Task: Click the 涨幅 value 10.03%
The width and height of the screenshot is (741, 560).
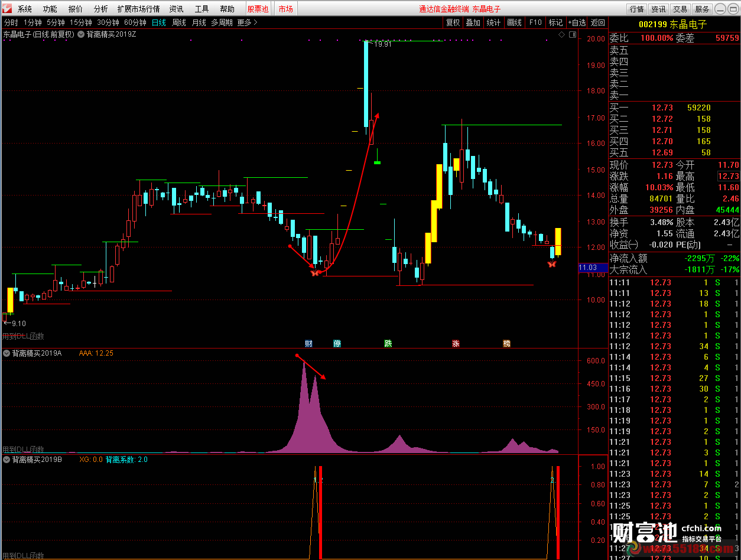Action: pyautogui.click(x=658, y=187)
